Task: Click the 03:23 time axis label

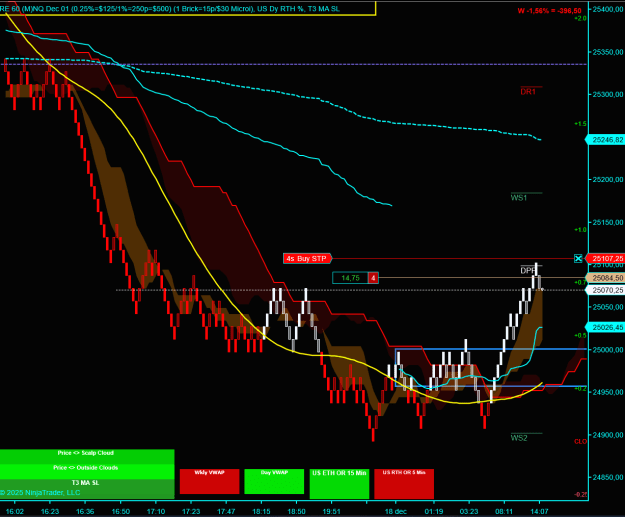Action: 469,511
